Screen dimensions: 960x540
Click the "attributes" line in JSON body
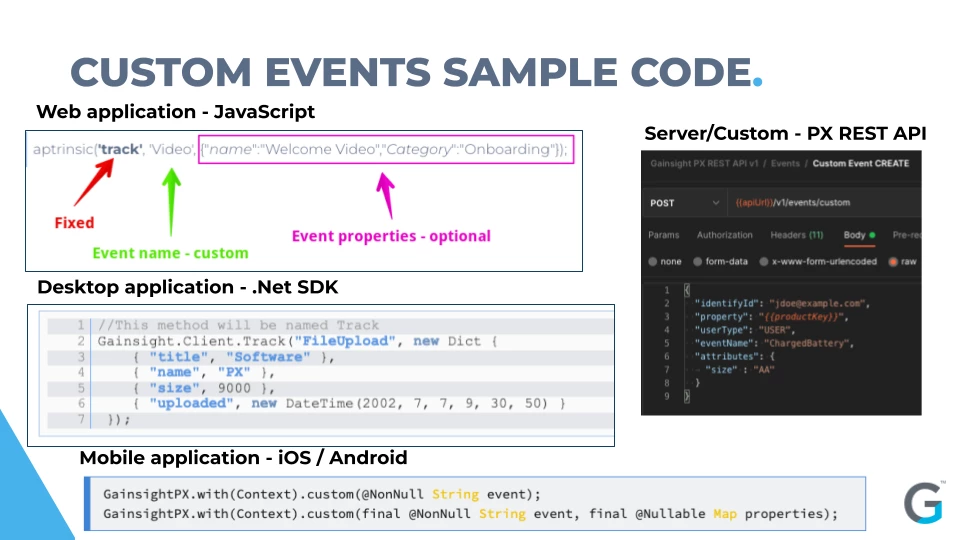735,356
